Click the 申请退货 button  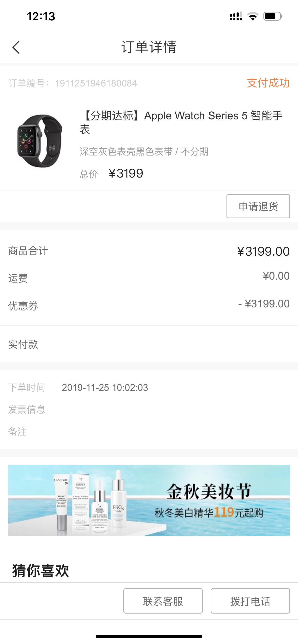click(x=258, y=206)
